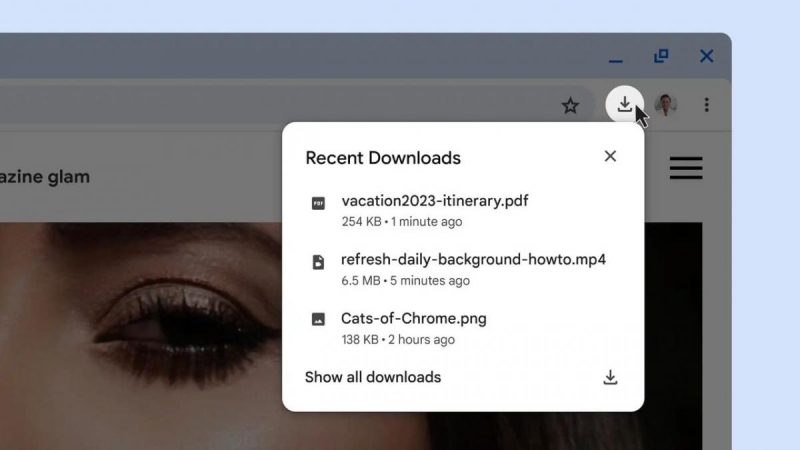
Task: Open the page hamburger menu
Action: click(x=686, y=168)
